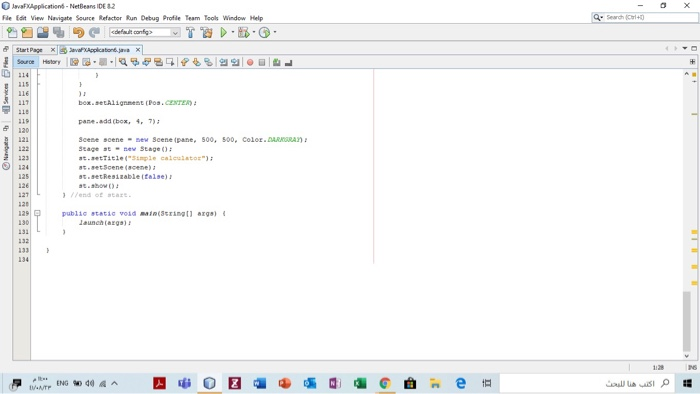Close the JavaFXApplication6.java tab
Image resolution: width=700 pixels, height=394 pixels.
click(138, 50)
